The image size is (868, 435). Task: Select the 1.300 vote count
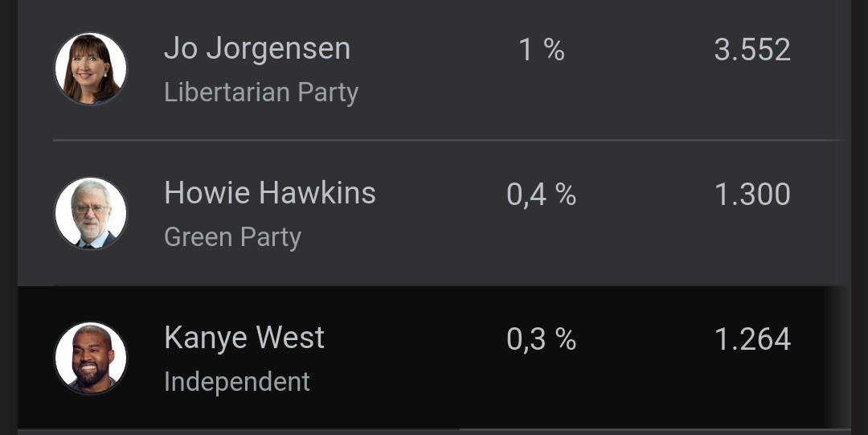(x=752, y=195)
